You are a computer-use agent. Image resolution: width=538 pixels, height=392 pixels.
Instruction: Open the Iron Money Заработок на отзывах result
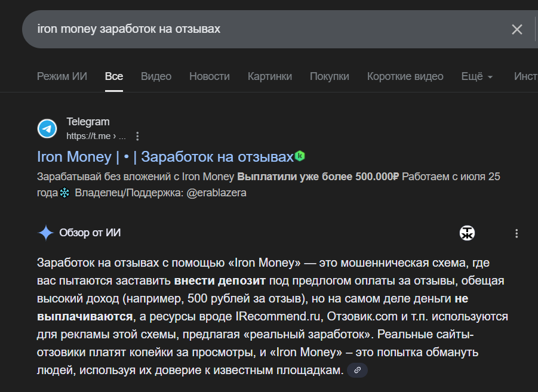click(x=165, y=157)
